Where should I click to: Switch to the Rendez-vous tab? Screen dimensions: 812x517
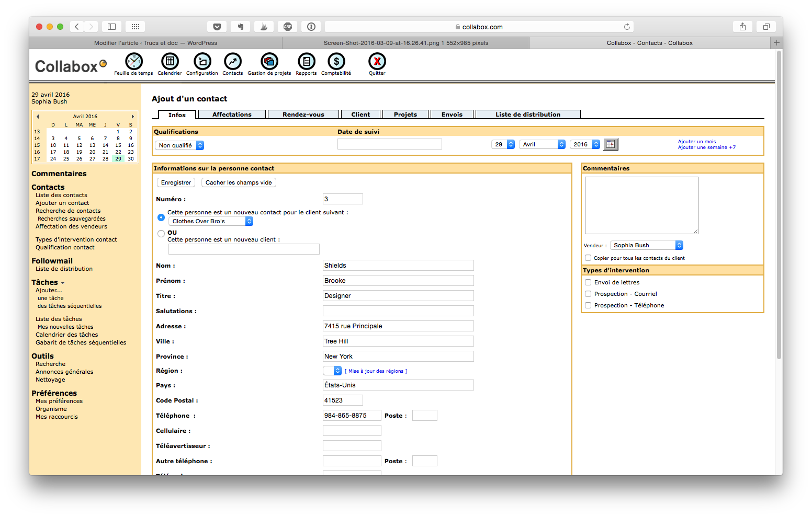(303, 114)
